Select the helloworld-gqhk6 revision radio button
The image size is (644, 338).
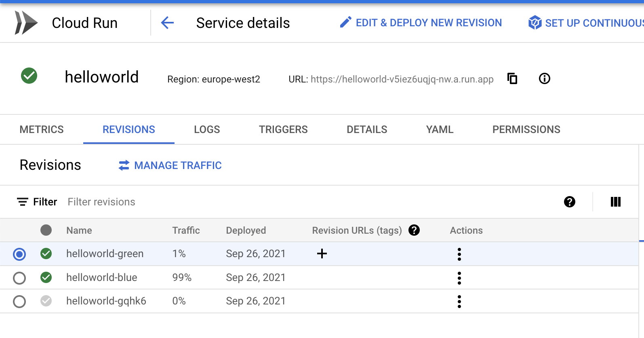coord(19,301)
